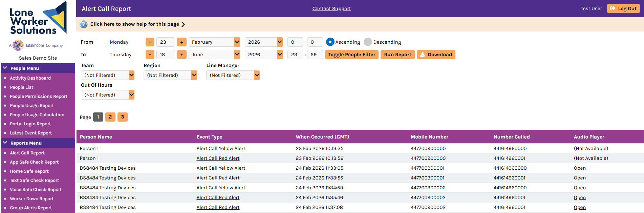644x213 pixels.
Task: Open Alert Call Red Alert at 10:13:56
Action: (x=218, y=158)
